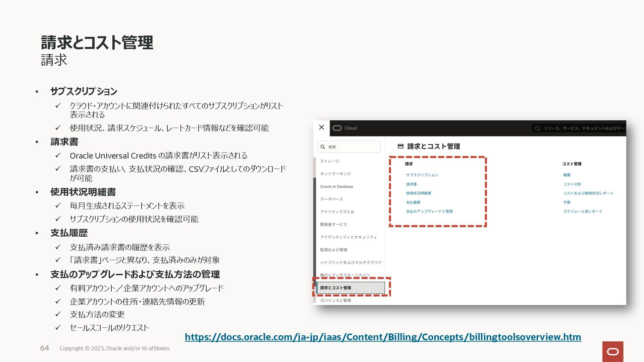Open the ネットワーキング menu item
This screenshot has height=362, width=644.
(335, 174)
